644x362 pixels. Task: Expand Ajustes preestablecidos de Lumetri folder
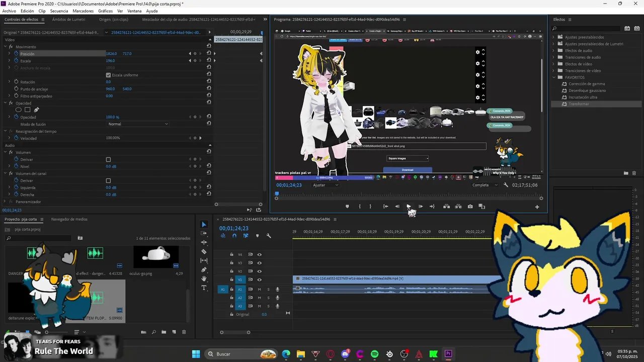point(553,44)
